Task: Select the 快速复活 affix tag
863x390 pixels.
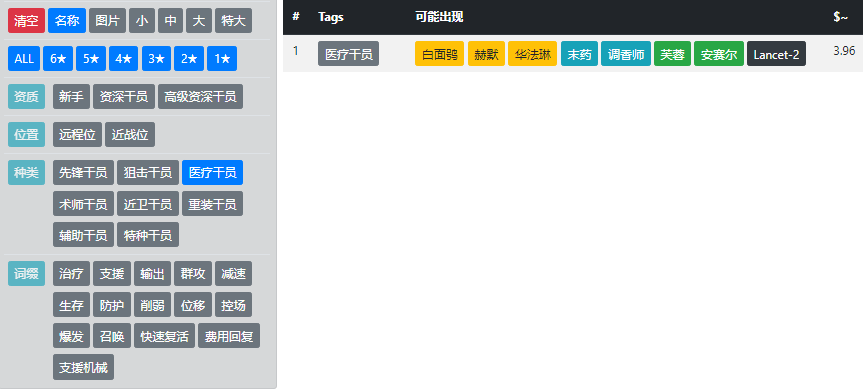Action: [165, 336]
